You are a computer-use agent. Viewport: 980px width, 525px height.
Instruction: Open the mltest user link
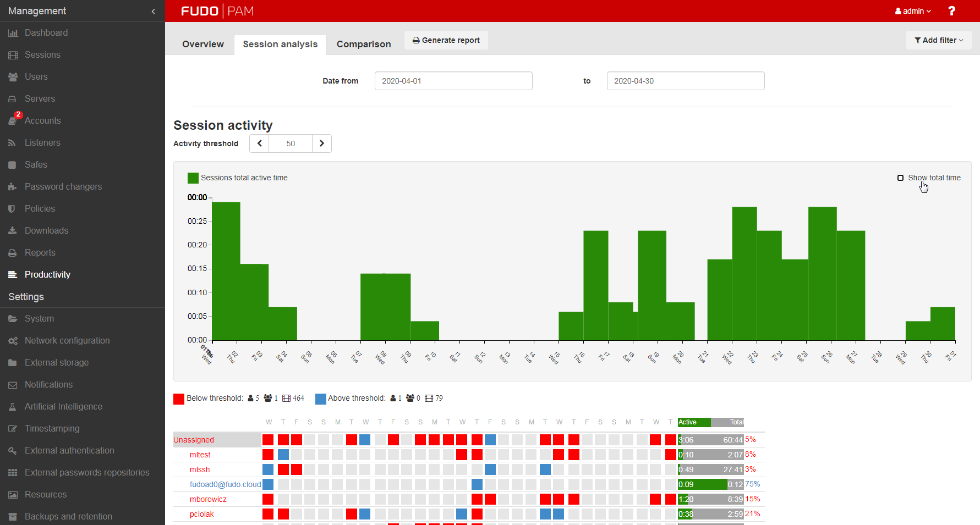[200, 455]
